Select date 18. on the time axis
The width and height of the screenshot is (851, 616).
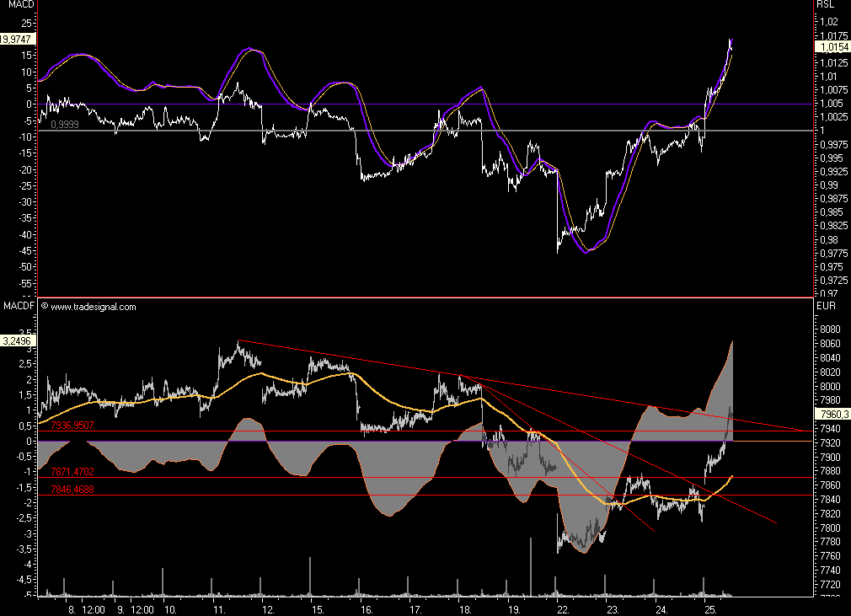(x=464, y=608)
